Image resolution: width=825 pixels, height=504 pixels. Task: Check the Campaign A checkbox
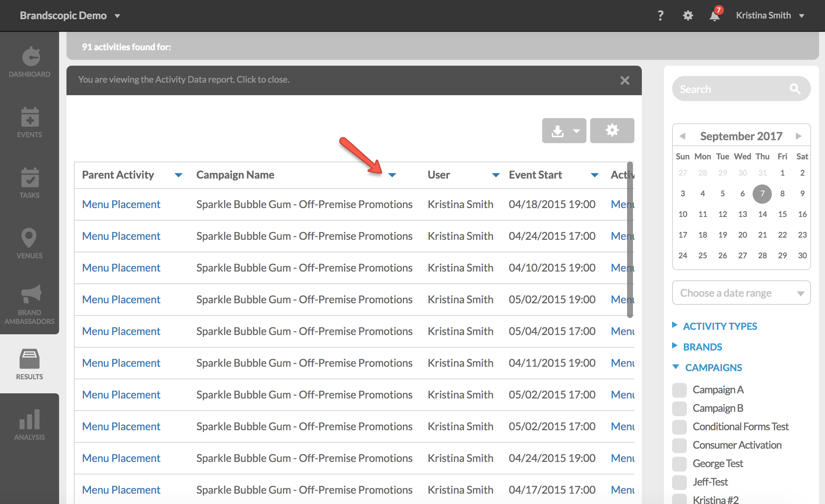point(679,390)
